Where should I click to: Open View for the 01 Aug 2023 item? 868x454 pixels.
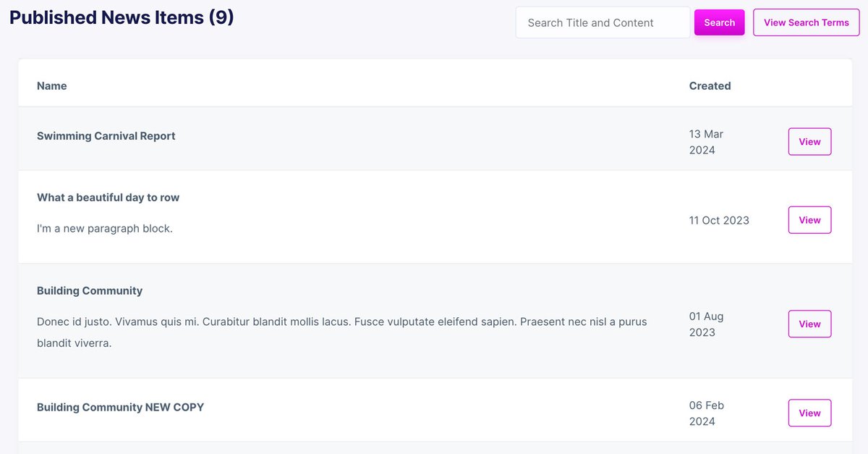pos(809,324)
